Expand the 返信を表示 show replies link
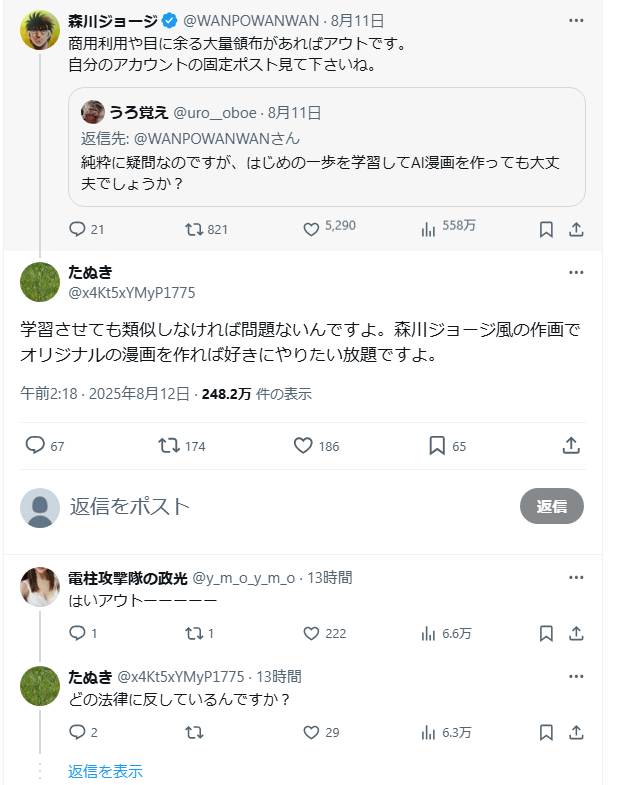This screenshot has width=618, height=785. (x=105, y=771)
